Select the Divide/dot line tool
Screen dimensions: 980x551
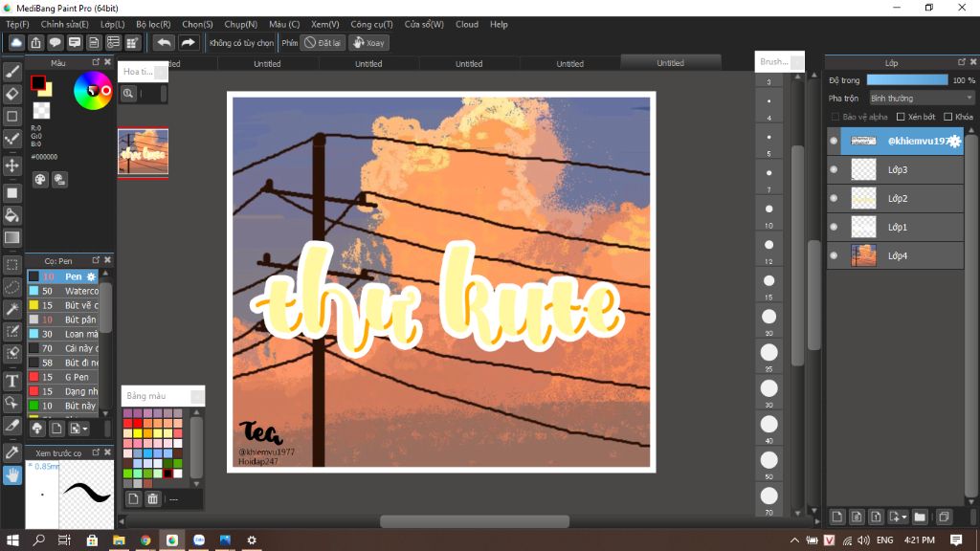point(11,138)
